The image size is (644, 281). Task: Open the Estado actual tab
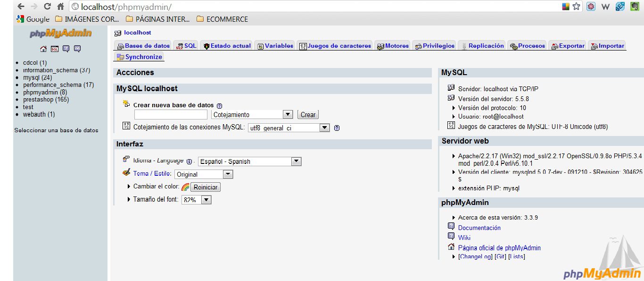point(227,46)
